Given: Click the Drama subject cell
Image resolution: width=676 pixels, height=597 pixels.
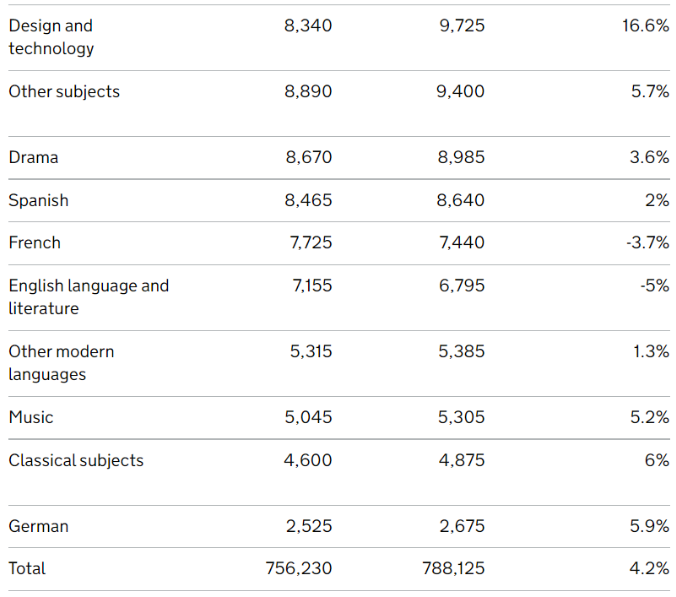Looking at the screenshot, I should 34,158.
